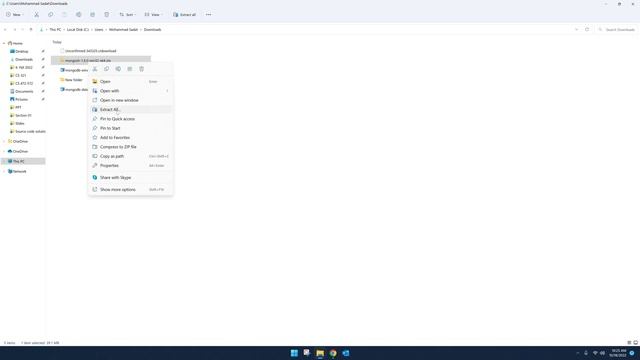
Task: Click the Delete trash icon in the top toolbar
Action: [x=107, y=15]
